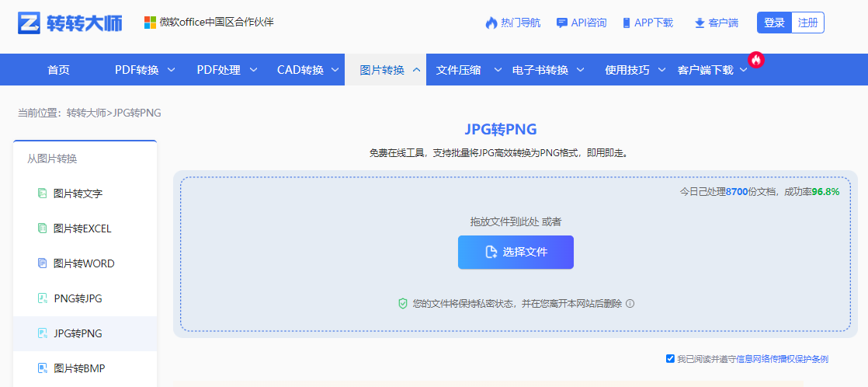868x387 pixels.
Task: Expand the 客户端下载 dropdown chevron
Action: [x=744, y=70]
